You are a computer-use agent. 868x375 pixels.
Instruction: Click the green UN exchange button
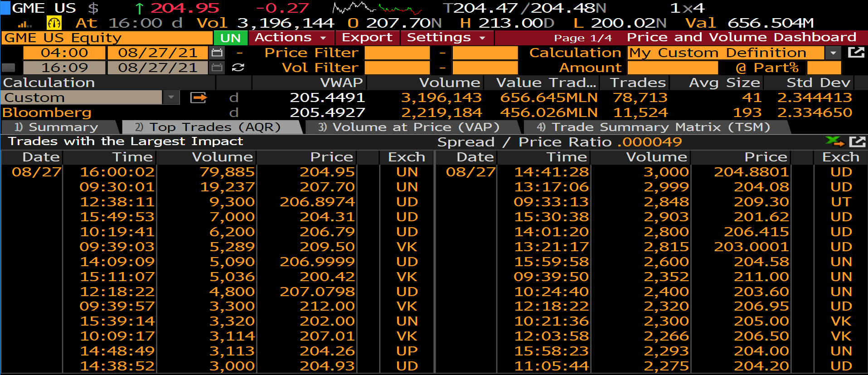pos(231,38)
